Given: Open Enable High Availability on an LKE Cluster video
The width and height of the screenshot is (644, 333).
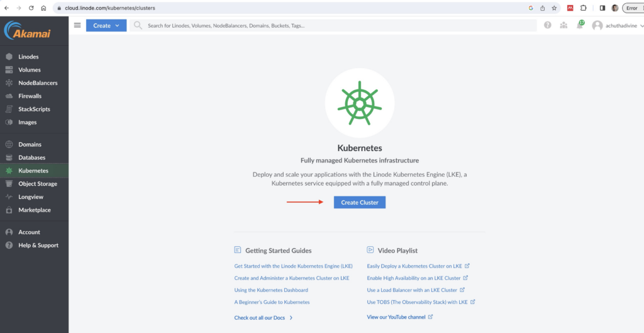Looking at the screenshot, I should pos(418,278).
